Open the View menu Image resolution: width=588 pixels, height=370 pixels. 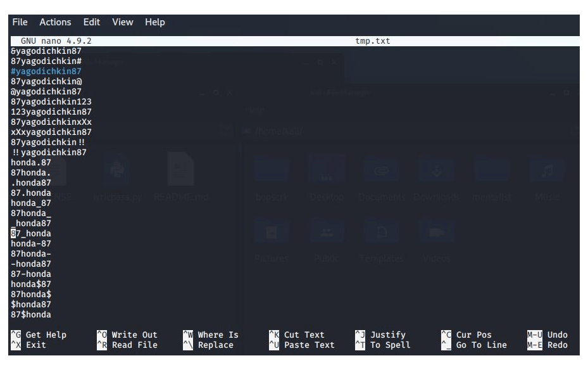(123, 22)
